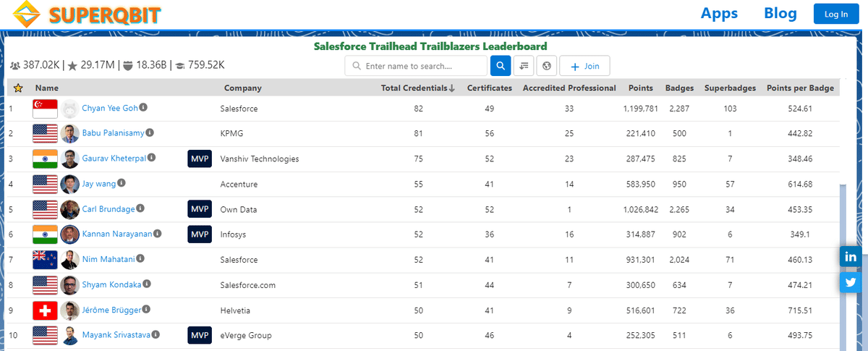Image resolution: width=868 pixels, height=351 pixels.
Task: Sort by Points column header
Action: point(641,88)
